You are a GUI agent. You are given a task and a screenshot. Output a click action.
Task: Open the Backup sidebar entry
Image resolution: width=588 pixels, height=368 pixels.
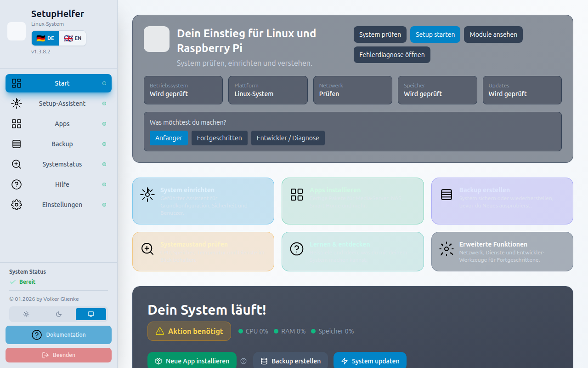pyautogui.click(x=58, y=144)
